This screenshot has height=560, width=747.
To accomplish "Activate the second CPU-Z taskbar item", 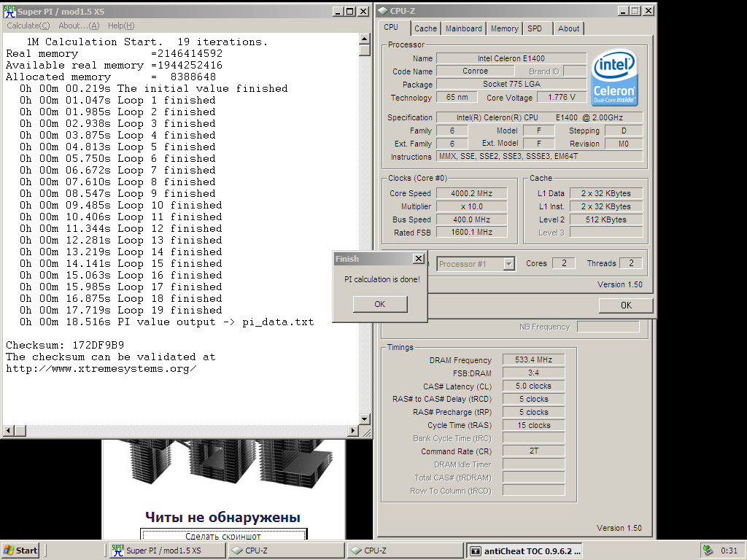I will tap(405, 551).
